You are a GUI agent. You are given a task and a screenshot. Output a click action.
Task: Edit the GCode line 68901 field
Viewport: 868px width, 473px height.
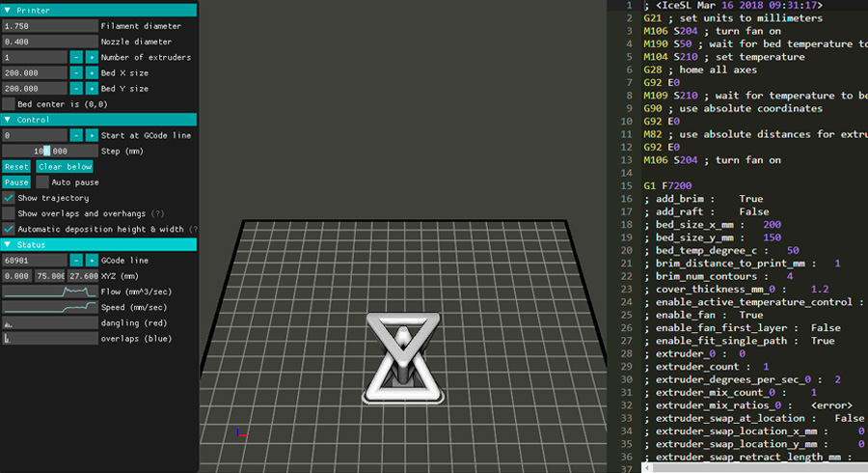coord(35,260)
